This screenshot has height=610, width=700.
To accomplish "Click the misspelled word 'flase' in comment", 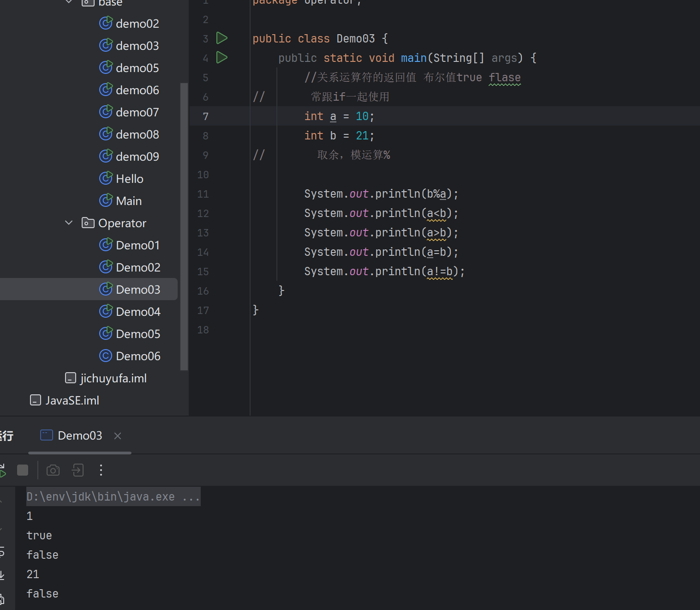I will 505,78.
